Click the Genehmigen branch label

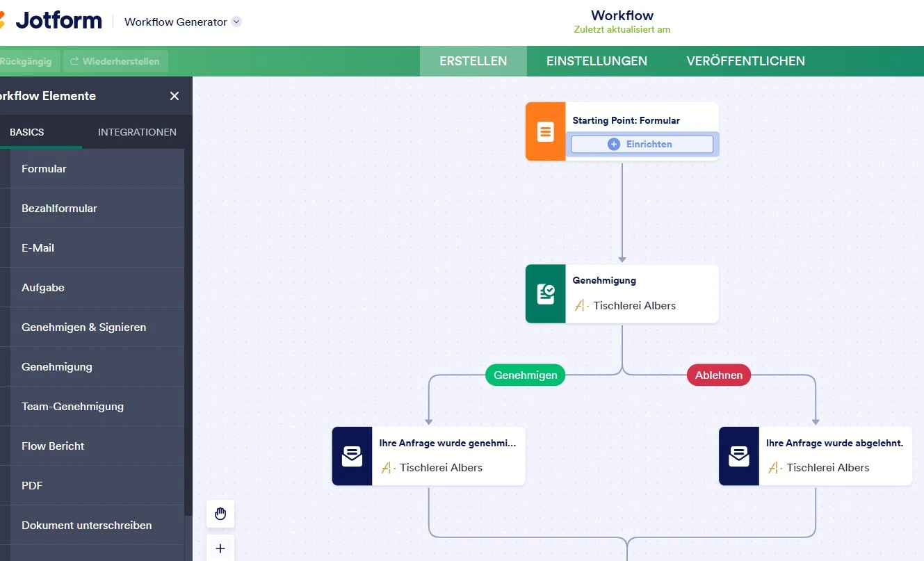(525, 375)
